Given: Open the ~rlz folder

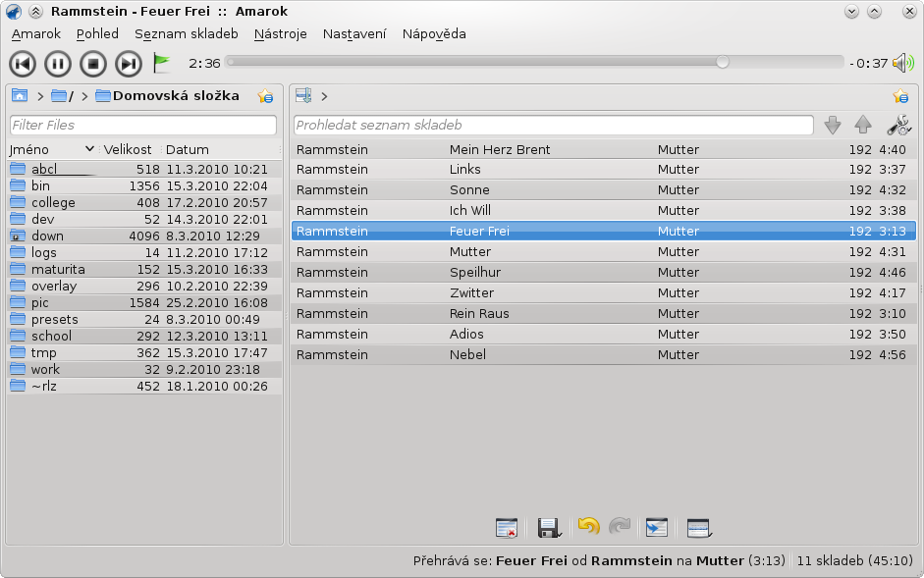Looking at the screenshot, I should coord(43,386).
